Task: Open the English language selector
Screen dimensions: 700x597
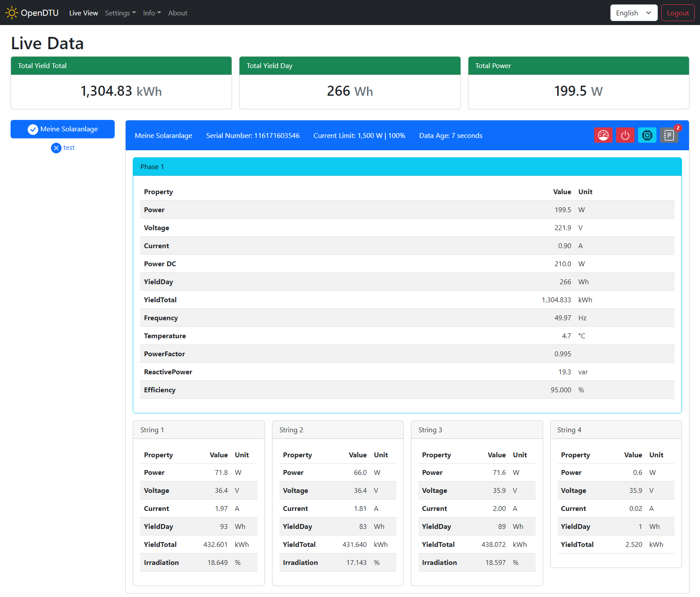Action: (633, 13)
